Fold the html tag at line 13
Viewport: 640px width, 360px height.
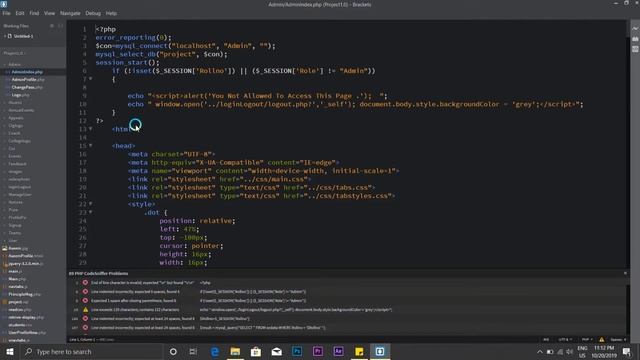tap(91, 129)
